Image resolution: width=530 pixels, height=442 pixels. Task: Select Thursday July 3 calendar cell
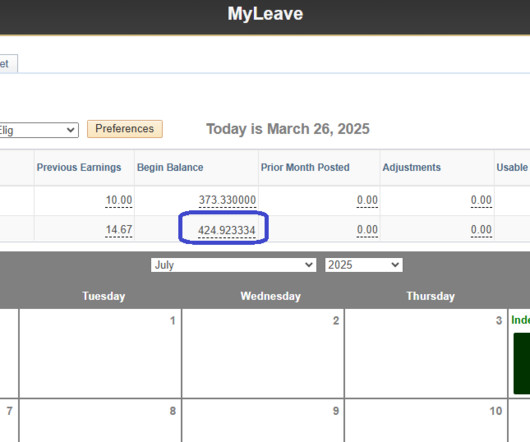pos(426,353)
